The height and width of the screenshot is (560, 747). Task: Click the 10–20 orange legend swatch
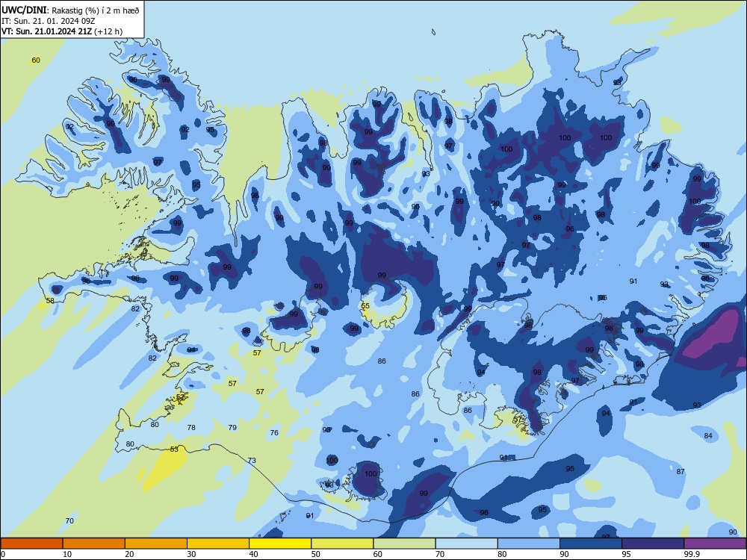(94, 544)
